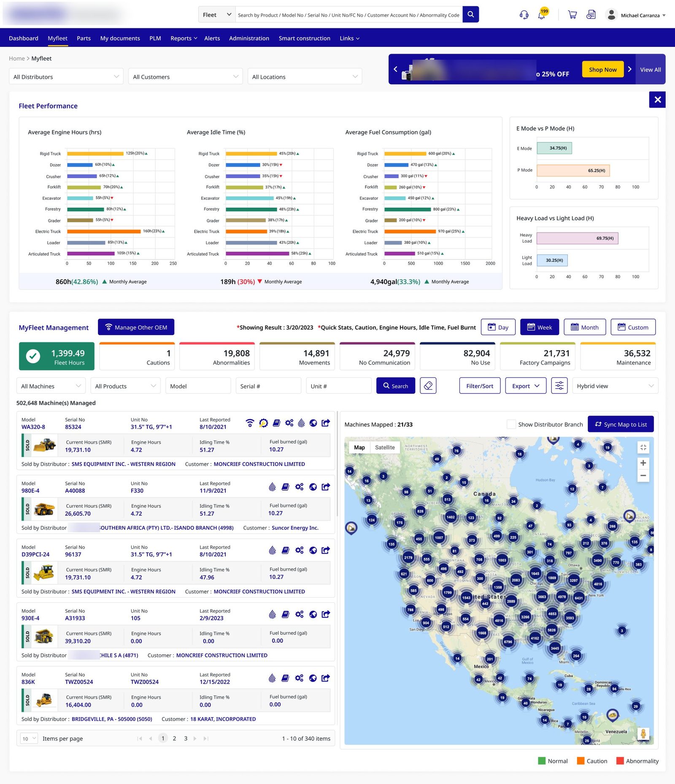Click the gears icon for D39PCI-24
The image size is (675, 784).
pos(299,550)
